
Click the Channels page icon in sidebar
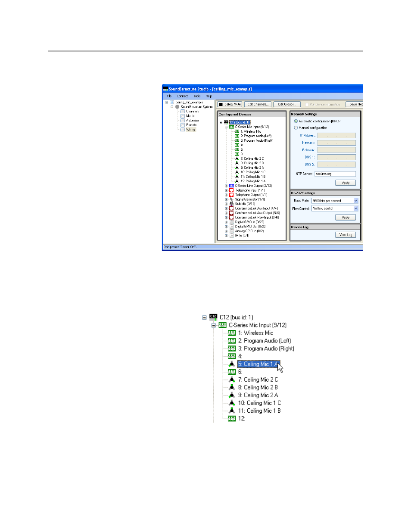(x=183, y=111)
